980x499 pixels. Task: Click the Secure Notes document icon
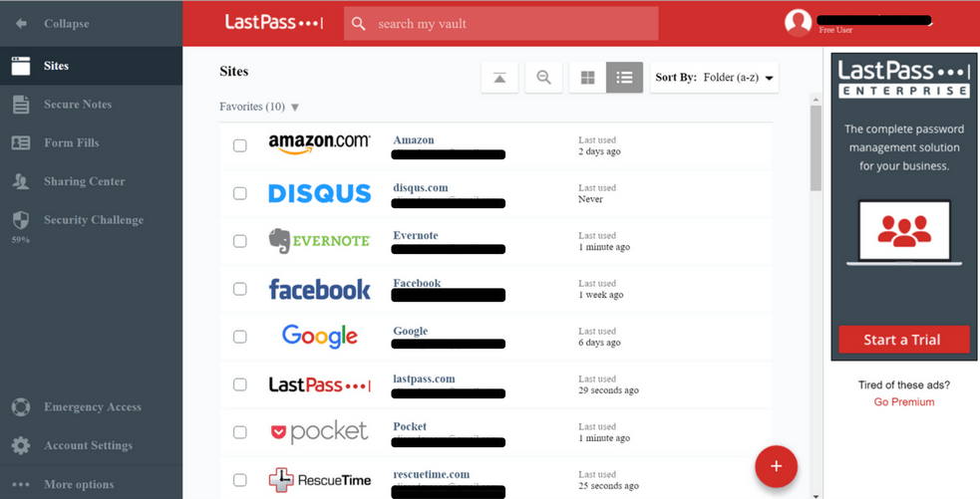[21, 105]
